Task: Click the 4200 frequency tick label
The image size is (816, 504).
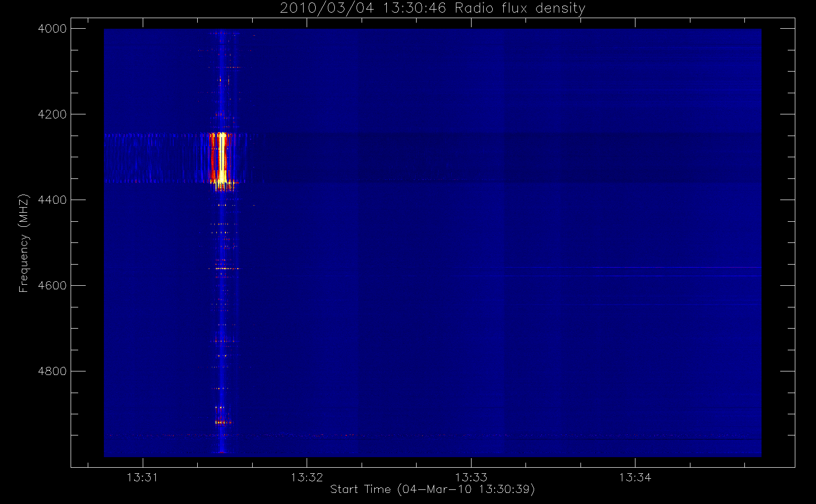Action: click(x=52, y=114)
